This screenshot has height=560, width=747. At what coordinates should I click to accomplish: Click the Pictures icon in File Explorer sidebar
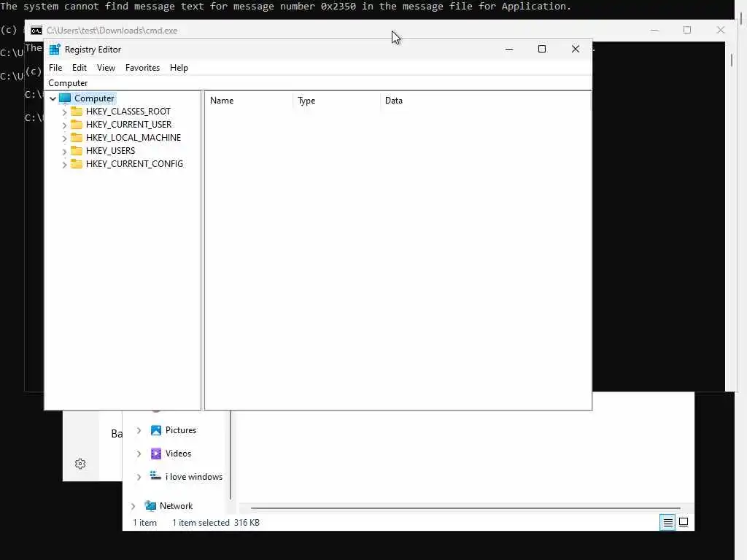click(156, 430)
